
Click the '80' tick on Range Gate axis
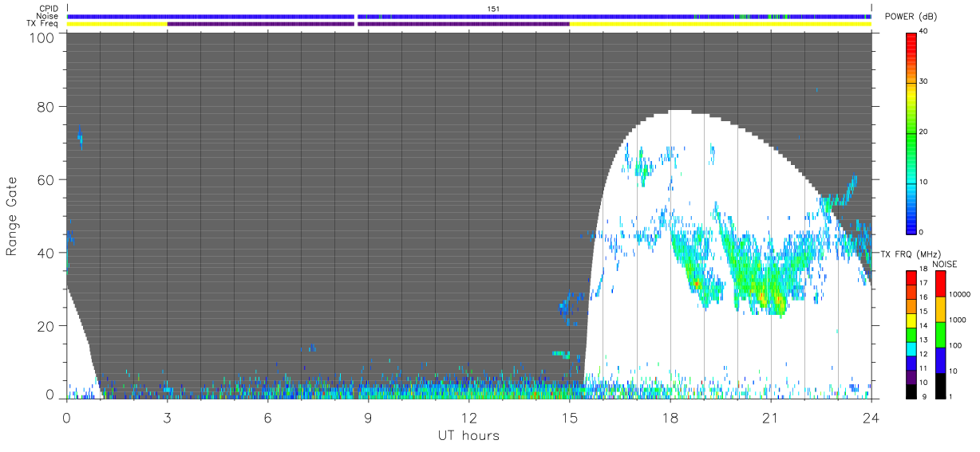click(x=46, y=106)
